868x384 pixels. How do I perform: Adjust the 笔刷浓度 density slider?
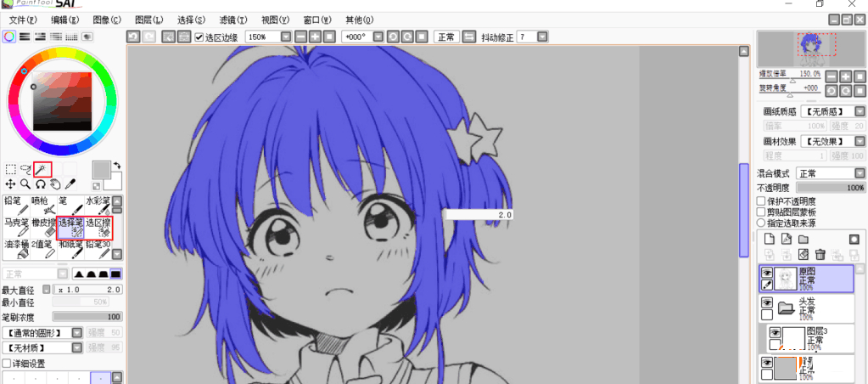pyautogui.click(x=87, y=317)
